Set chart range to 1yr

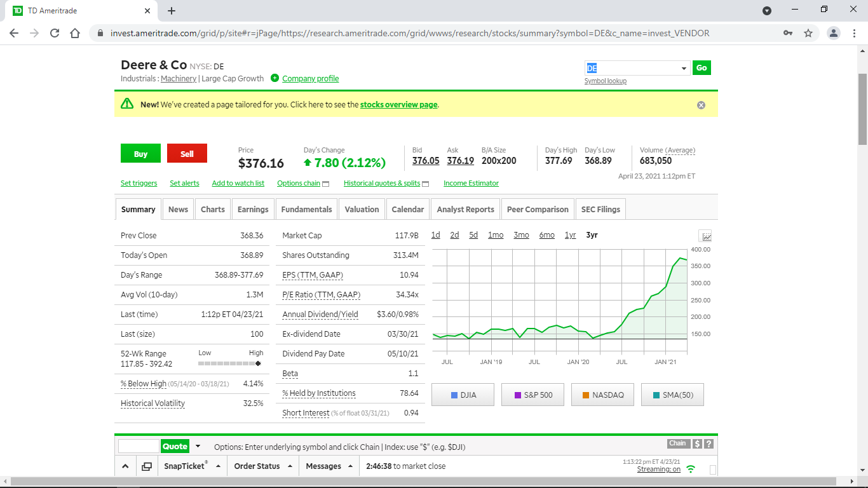coord(570,235)
